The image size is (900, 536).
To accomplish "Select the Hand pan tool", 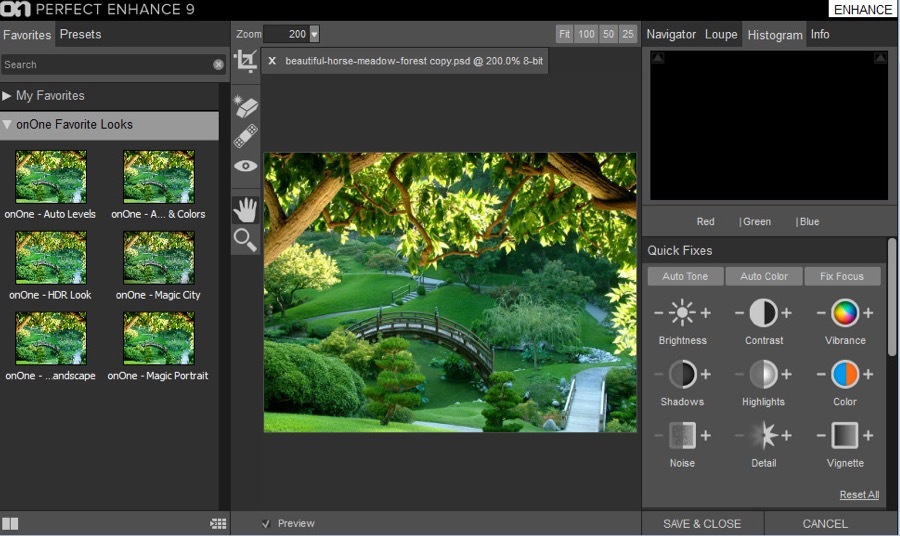I will pos(245,209).
